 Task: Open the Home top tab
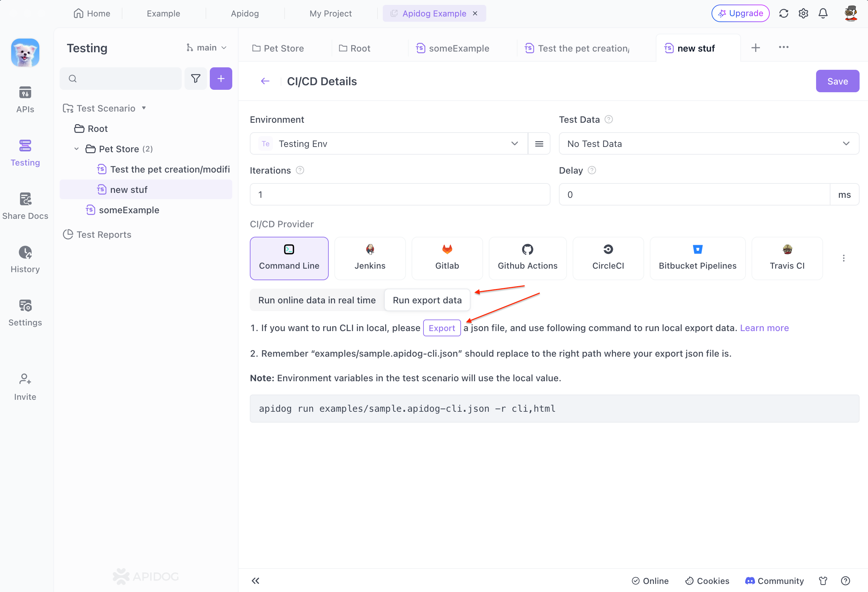(x=92, y=13)
